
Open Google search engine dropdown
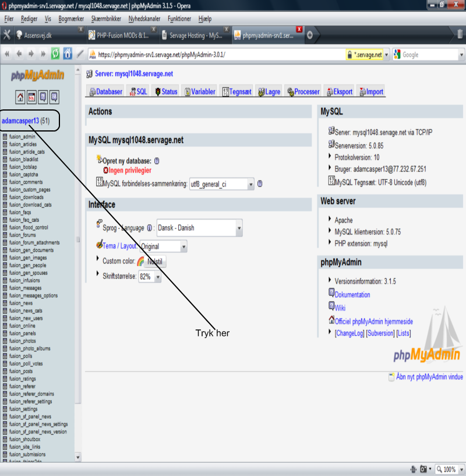tap(461, 55)
